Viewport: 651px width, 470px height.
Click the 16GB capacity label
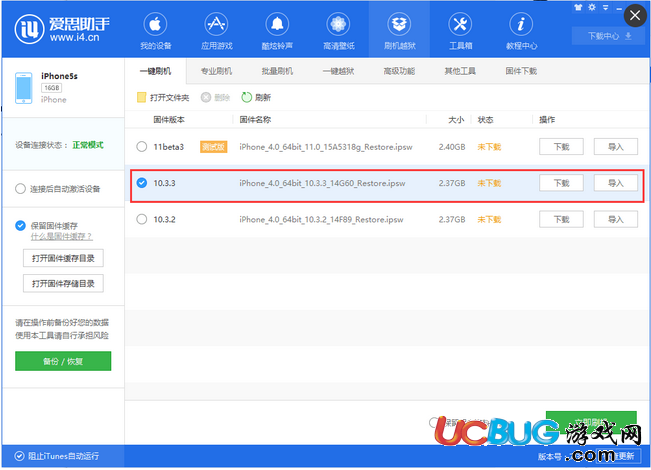[51, 88]
